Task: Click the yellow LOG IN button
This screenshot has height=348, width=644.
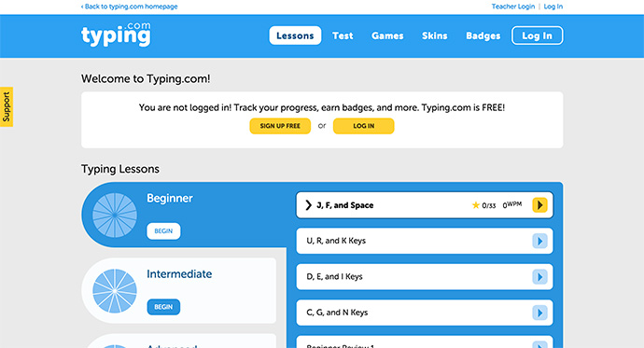Action: tap(363, 126)
